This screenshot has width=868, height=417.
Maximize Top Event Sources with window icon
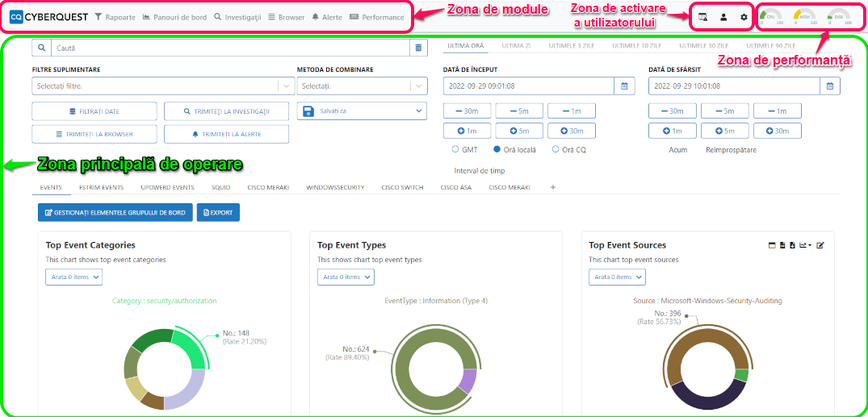click(x=772, y=245)
